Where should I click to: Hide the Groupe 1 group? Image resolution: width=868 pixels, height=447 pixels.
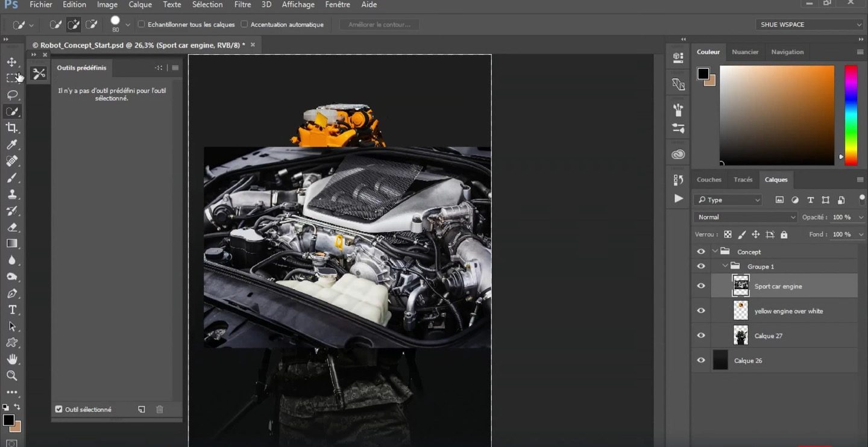point(700,266)
